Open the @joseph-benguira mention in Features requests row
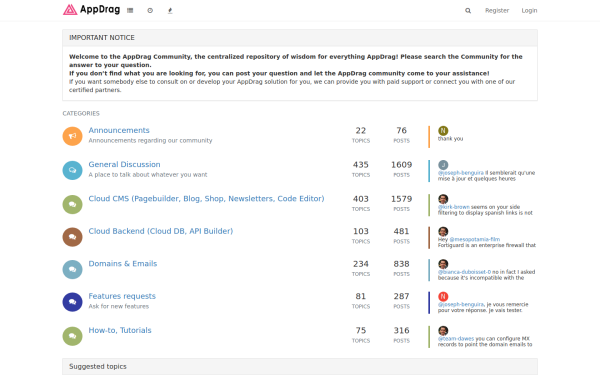The width and height of the screenshot is (600, 375). coord(461,304)
